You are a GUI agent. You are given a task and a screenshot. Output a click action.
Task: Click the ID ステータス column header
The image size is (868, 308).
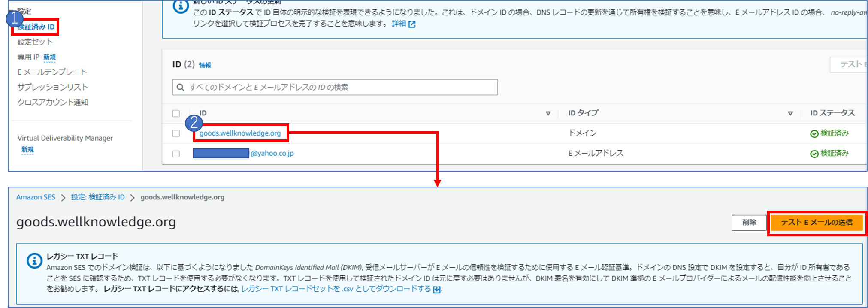[x=832, y=113]
